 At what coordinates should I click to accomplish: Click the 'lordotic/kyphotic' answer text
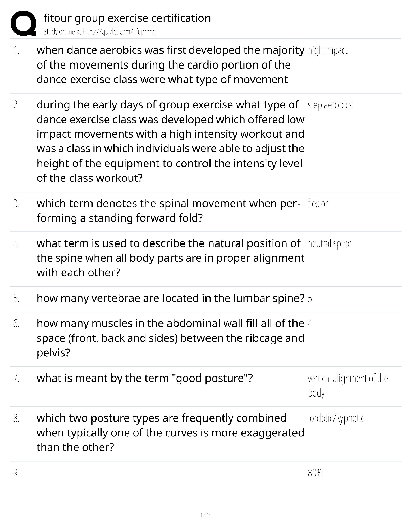pos(336,418)
